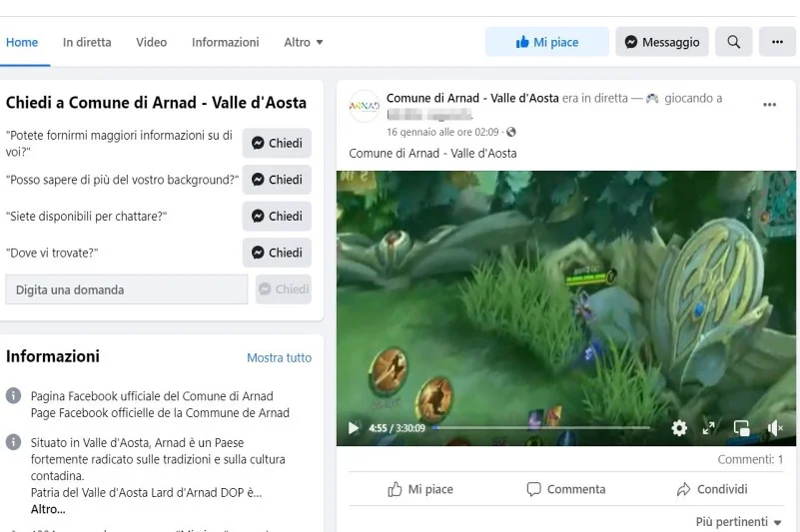Like the post with Mi piace
This screenshot has height=532, width=800.
pyautogui.click(x=420, y=489)
